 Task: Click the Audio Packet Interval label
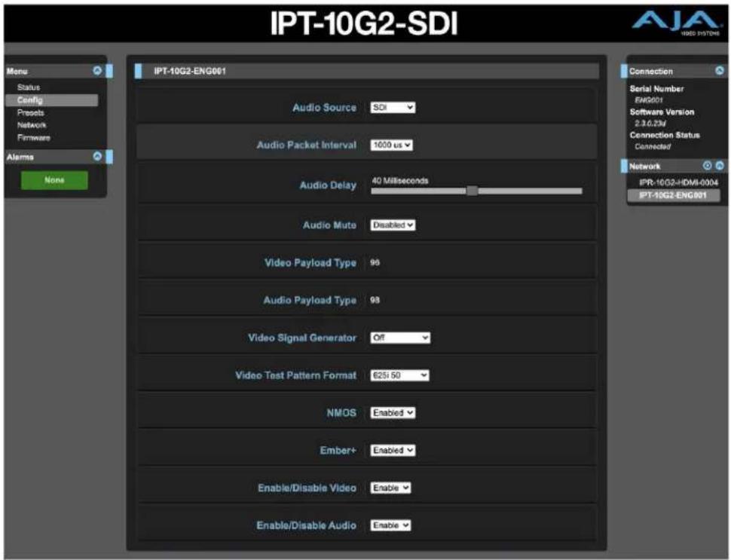306,145
